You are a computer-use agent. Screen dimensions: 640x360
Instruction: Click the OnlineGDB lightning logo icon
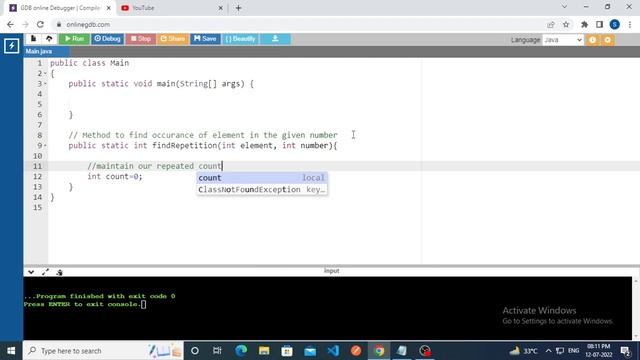(11, 46)
